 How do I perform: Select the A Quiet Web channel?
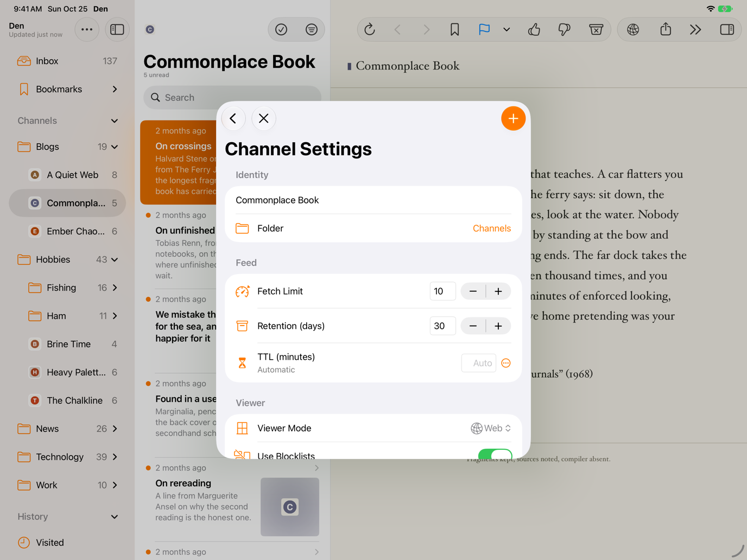click(67, 175)
